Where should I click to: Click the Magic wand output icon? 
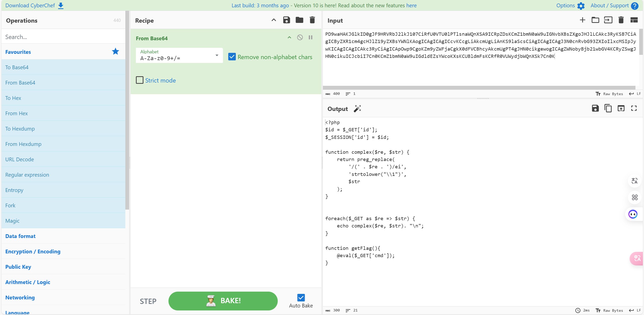click(x=357, y=109)
